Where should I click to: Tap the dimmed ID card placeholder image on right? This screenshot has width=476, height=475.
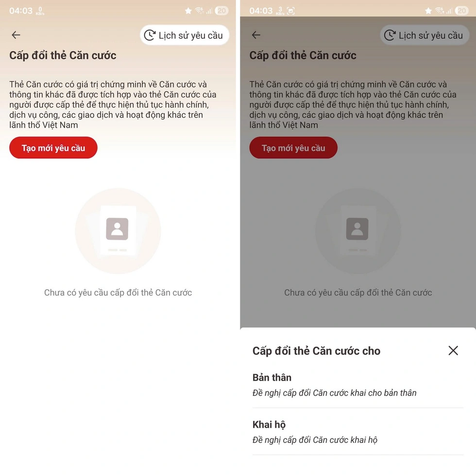[x=358, y=231]
